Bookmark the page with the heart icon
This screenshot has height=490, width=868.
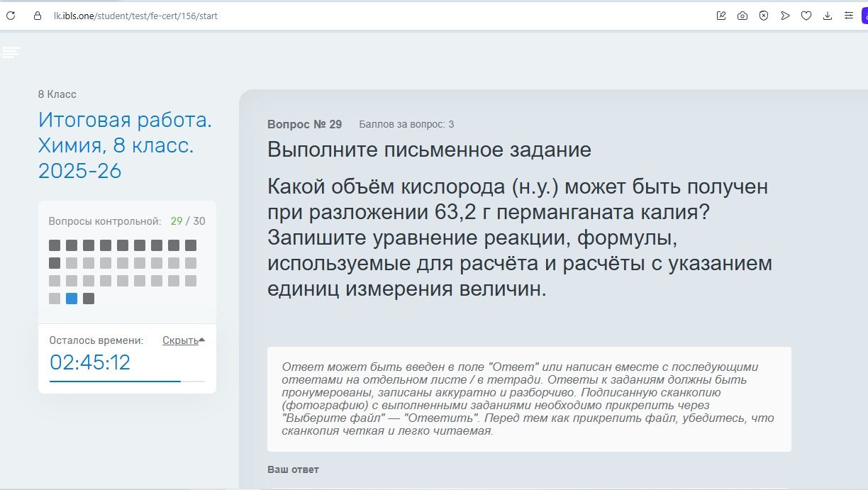pyautogui.click(x=806, y=16)
